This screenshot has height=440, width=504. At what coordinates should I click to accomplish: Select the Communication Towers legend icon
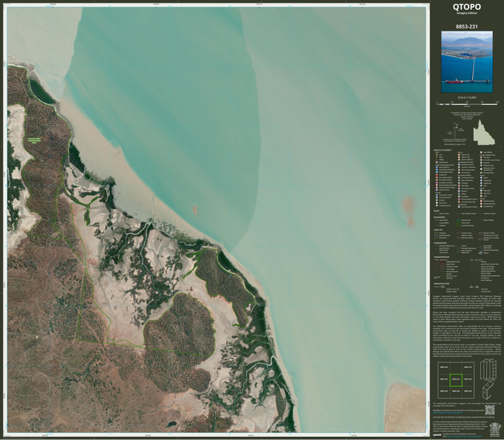point(459,207)
